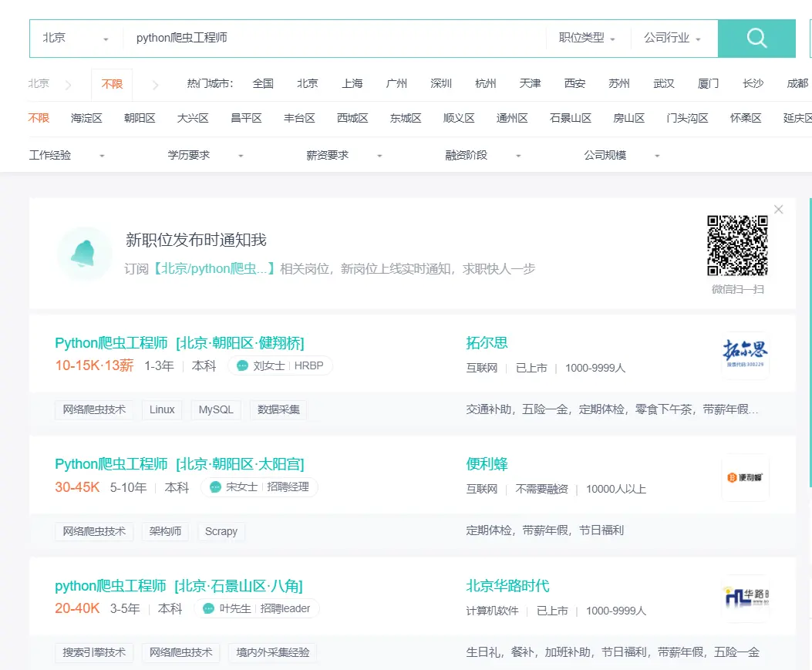This screenshot has width=812, height=670.
Task: Chat with 叶先生 via chat icon
Action: (x=208, y=608)
